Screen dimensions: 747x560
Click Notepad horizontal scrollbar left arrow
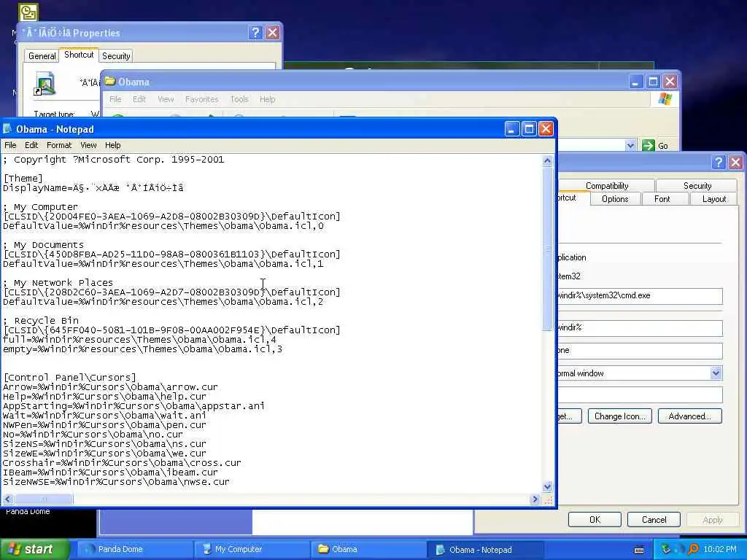click(x=7, y=499)
